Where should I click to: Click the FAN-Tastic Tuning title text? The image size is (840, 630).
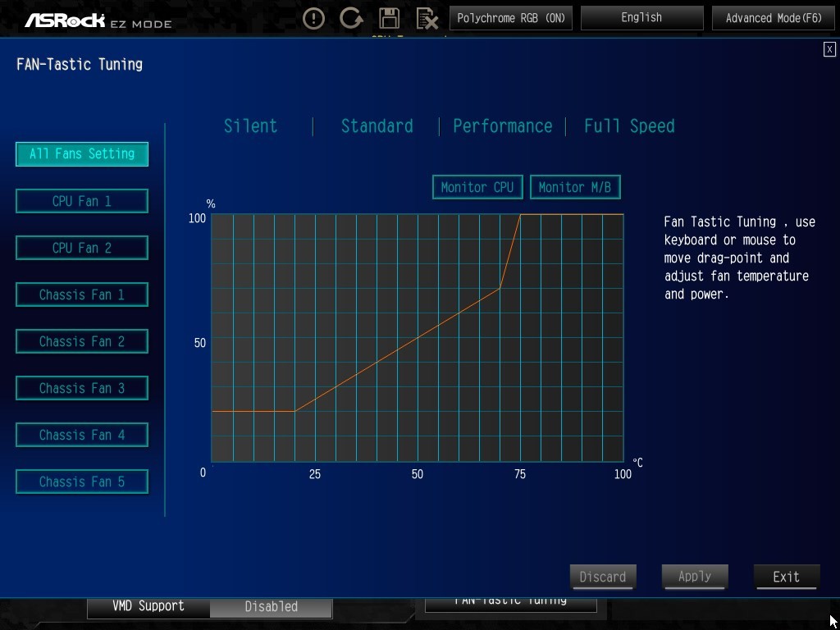coord(80,65)
